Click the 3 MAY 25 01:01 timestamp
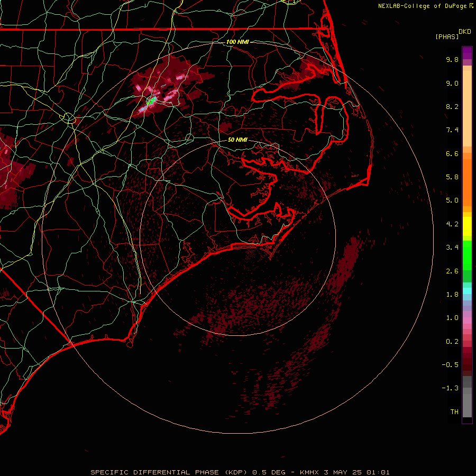Viewport: 476px width, 476px height. click(x=356, y=472)
